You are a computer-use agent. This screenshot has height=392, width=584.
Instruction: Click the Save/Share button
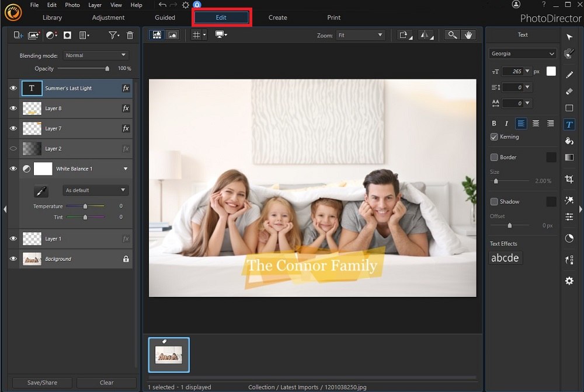coord(41,382)
